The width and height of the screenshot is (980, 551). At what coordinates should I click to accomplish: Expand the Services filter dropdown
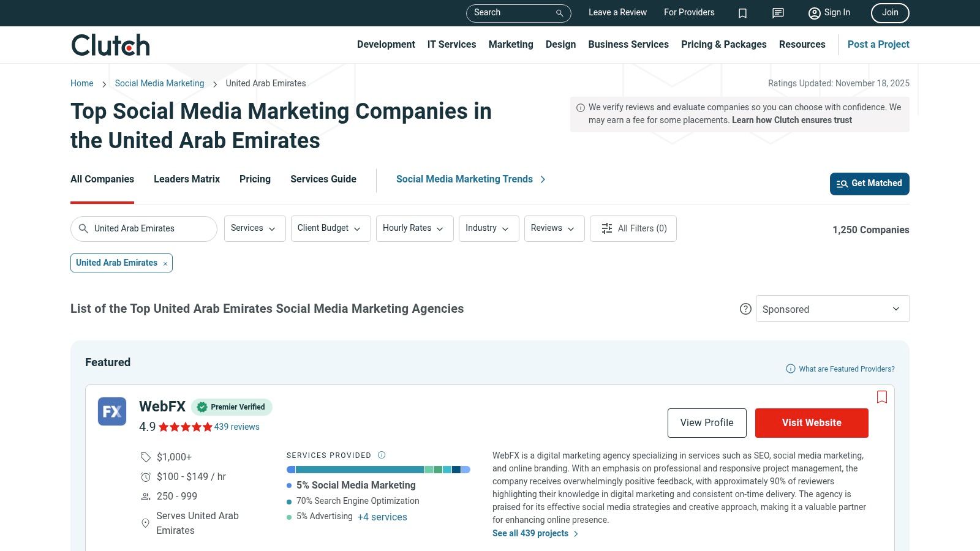coord(254,228)
